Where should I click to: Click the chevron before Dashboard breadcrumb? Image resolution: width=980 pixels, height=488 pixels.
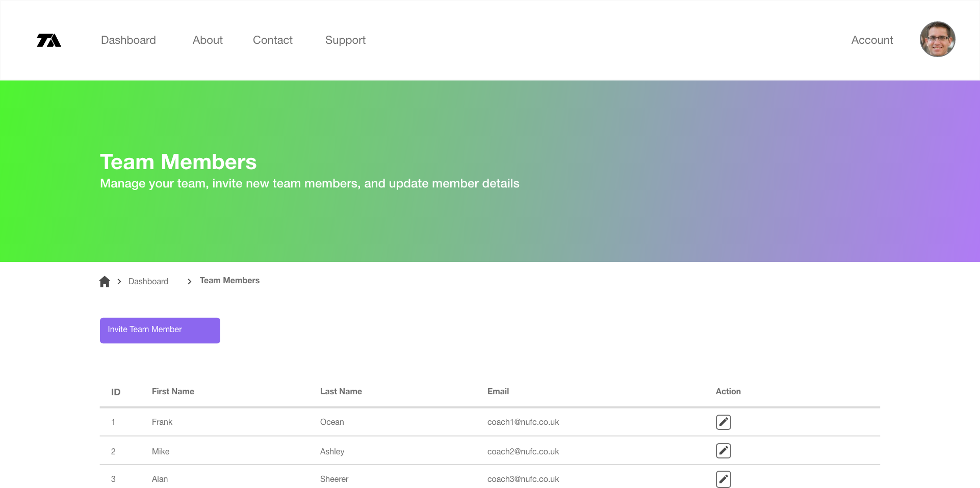pyautogui.click(x=119, y=281)
